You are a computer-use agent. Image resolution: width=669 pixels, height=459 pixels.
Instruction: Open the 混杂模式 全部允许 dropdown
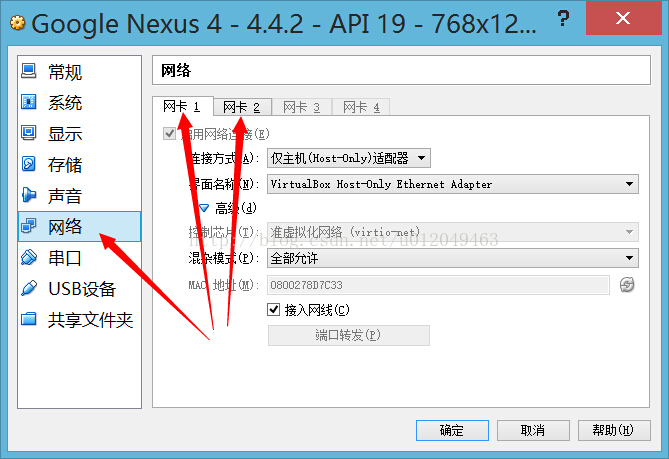pos(453,258)
